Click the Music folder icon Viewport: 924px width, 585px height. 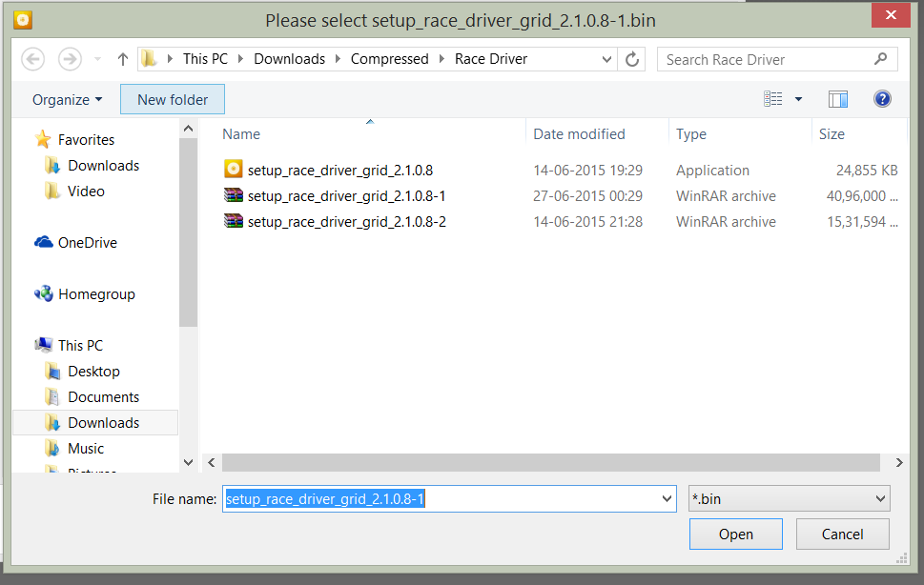pyautogui.click(x=52, y=448)
